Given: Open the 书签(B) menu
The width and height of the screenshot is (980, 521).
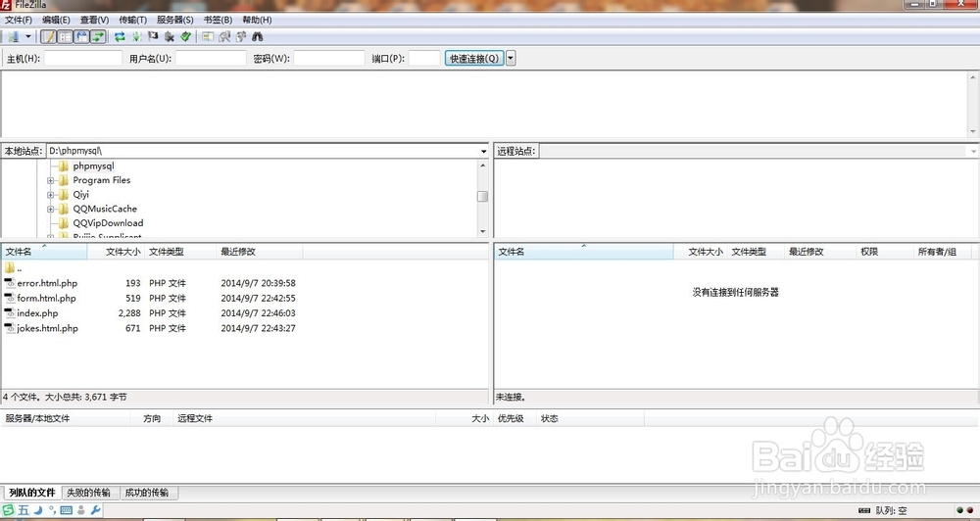Looking at the screenshot, I should [x=218, y=20].
